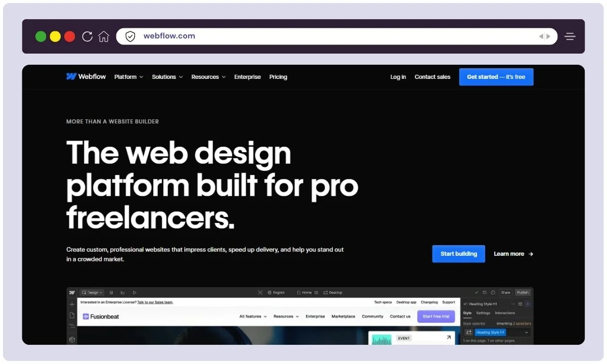Click the Webflow logo in site header

[86, 77]
